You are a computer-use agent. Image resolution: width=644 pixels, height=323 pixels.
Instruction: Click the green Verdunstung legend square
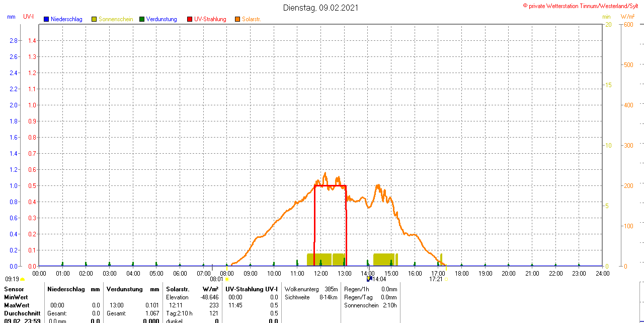[142, 19]
